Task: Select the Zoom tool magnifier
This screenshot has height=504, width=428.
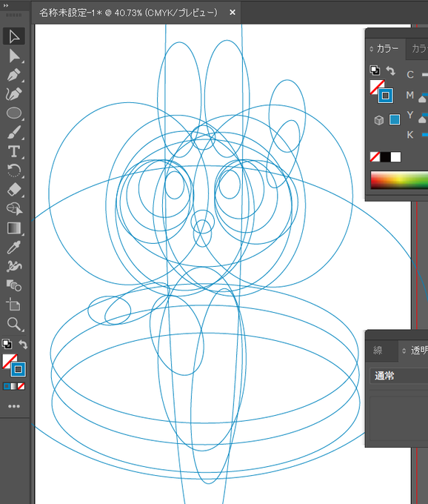Action: click(14, 324)
